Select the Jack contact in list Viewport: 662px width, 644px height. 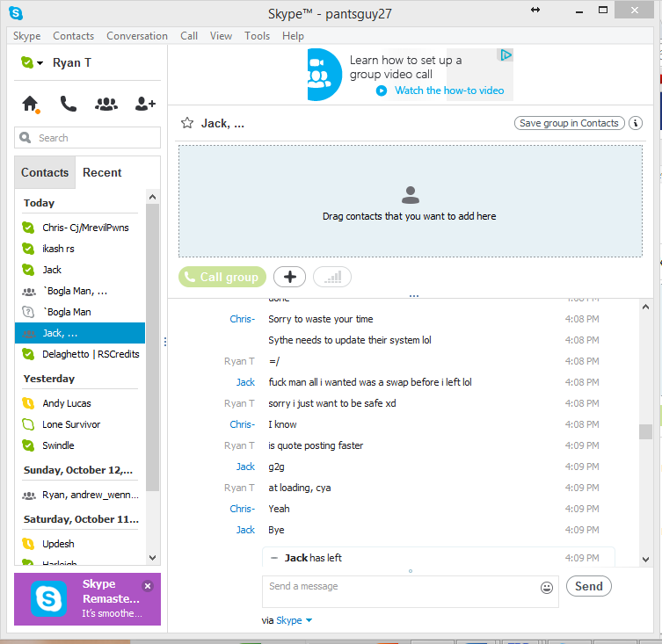(80, 270)
